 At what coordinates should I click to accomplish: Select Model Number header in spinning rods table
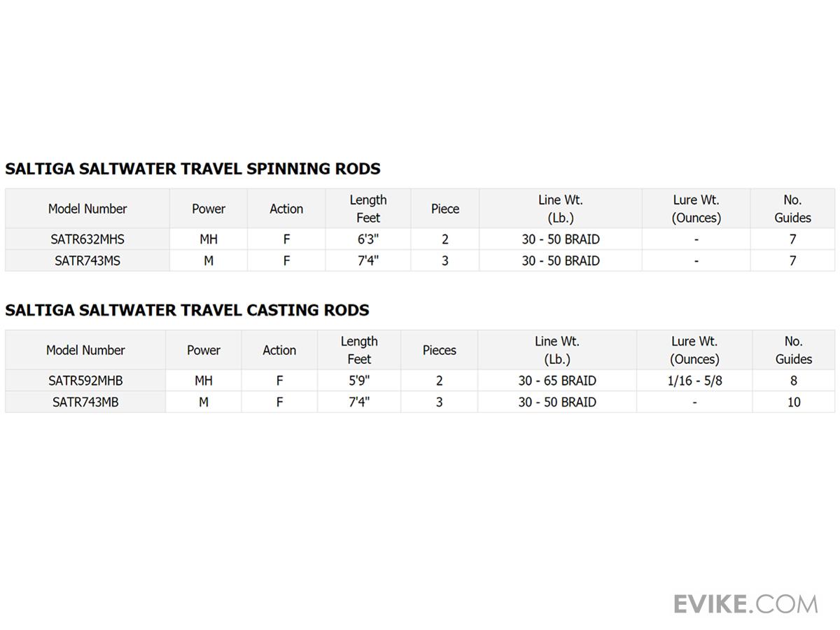(x=87, y=209)
